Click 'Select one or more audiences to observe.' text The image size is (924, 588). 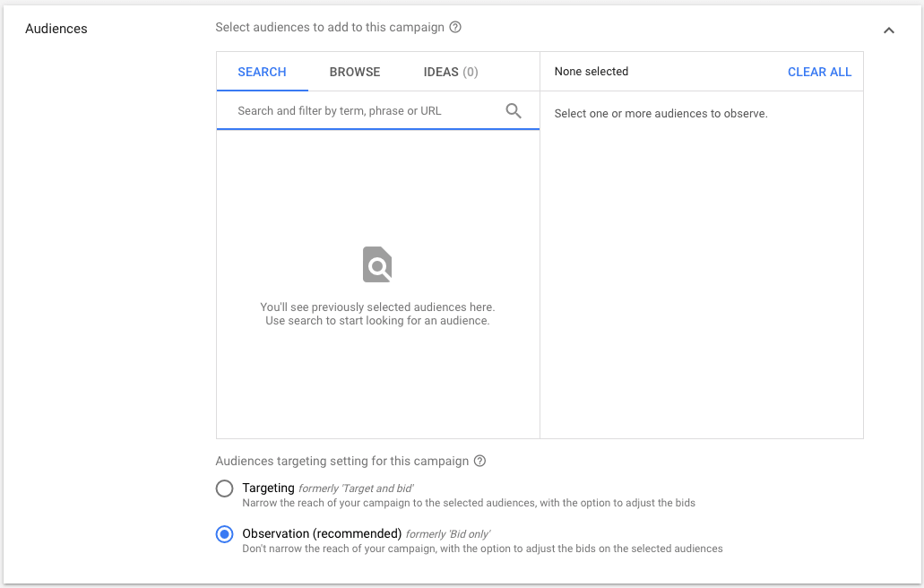(661, 114)
